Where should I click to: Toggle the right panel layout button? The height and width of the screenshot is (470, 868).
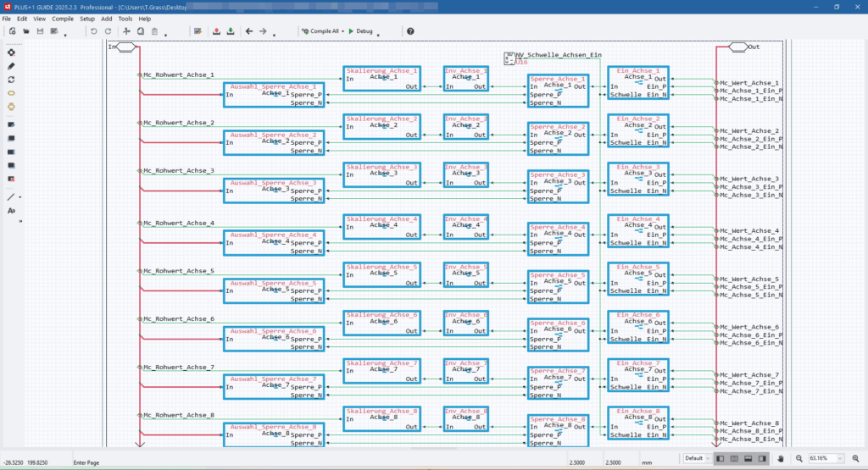(x=763, y=458)
